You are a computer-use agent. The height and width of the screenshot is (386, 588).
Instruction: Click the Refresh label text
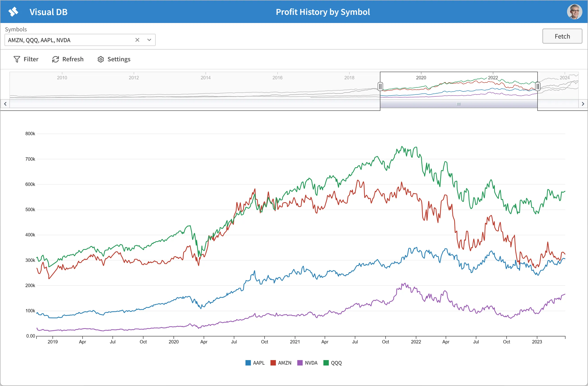click(x=73, y=59)
